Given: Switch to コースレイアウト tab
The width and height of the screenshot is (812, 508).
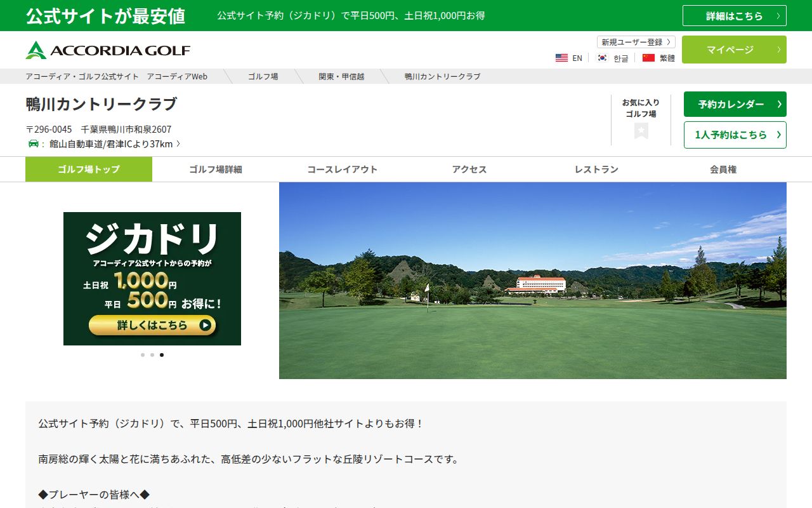Looking at the screenshot, I should pos(343,170).
